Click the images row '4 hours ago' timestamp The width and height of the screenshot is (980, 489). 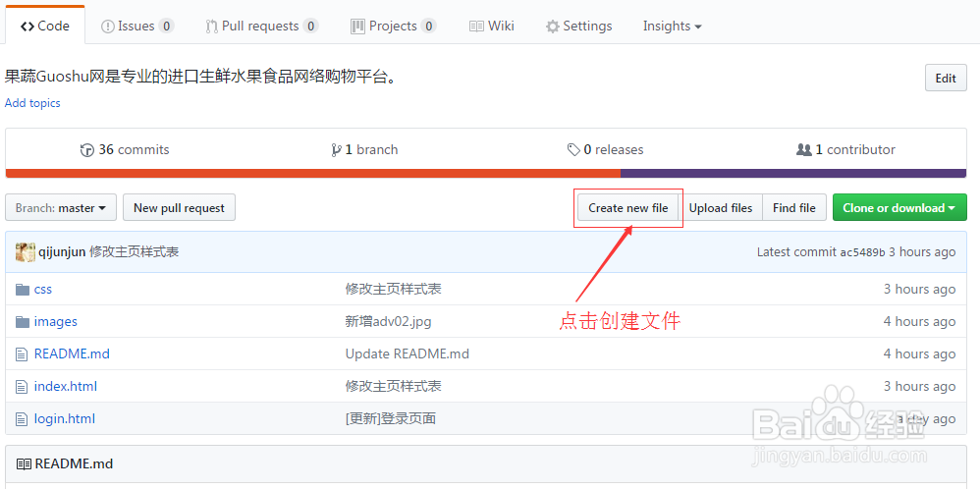coord(919,321)
